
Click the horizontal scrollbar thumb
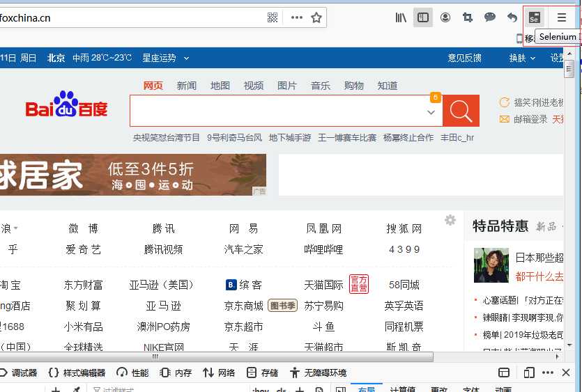(216, 356)
